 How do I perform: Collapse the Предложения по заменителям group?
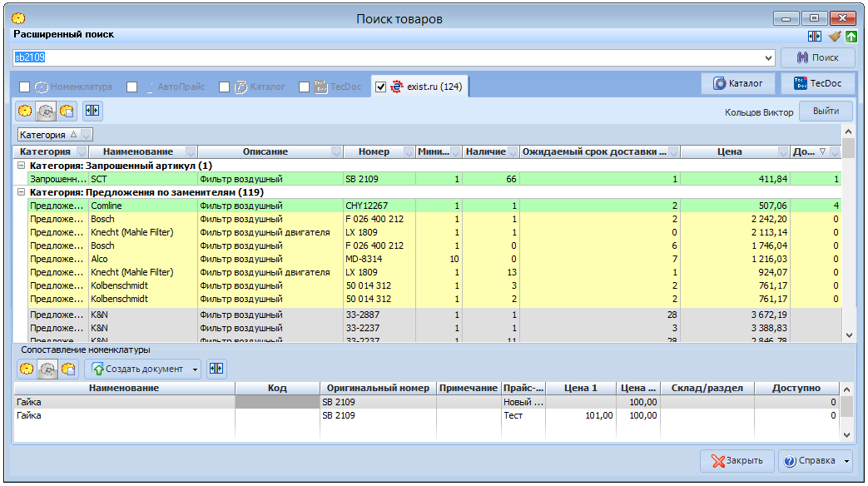pos(21,192)
